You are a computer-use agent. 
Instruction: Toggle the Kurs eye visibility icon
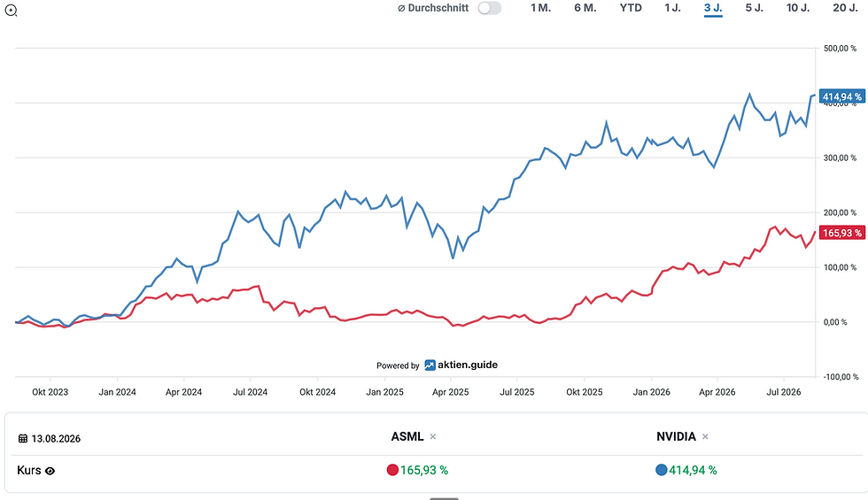(x=50, y=471)
